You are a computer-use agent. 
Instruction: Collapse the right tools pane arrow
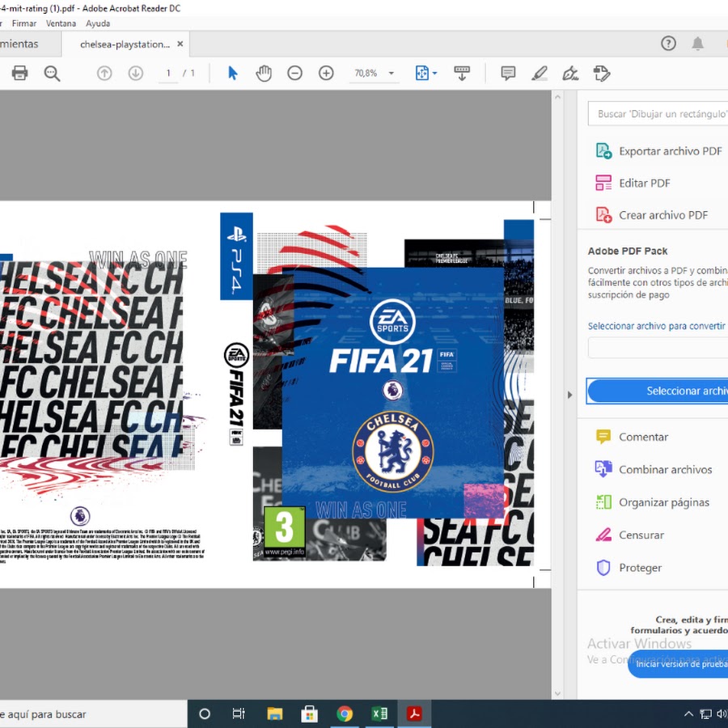(x=569, y=395)
